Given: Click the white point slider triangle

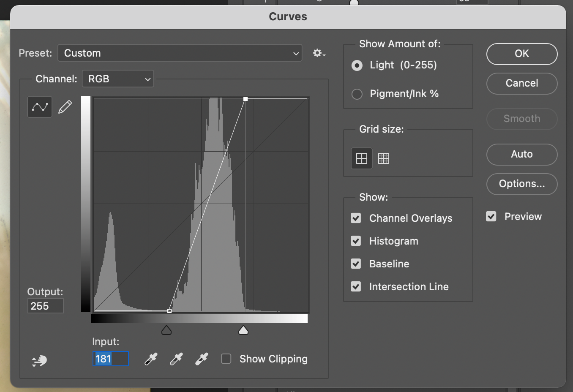Looking at the screenshot, I should 243,330.
